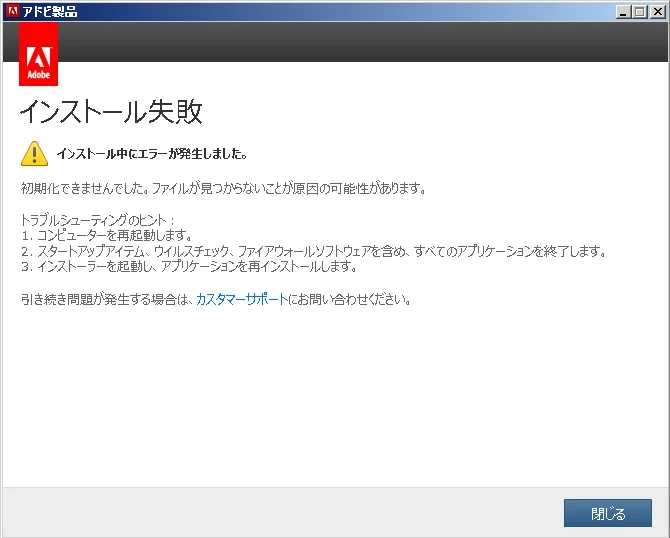Click the text インストール中にエラーが発生しました。
The image size is (670, 538).
click(x=152, y=154)
